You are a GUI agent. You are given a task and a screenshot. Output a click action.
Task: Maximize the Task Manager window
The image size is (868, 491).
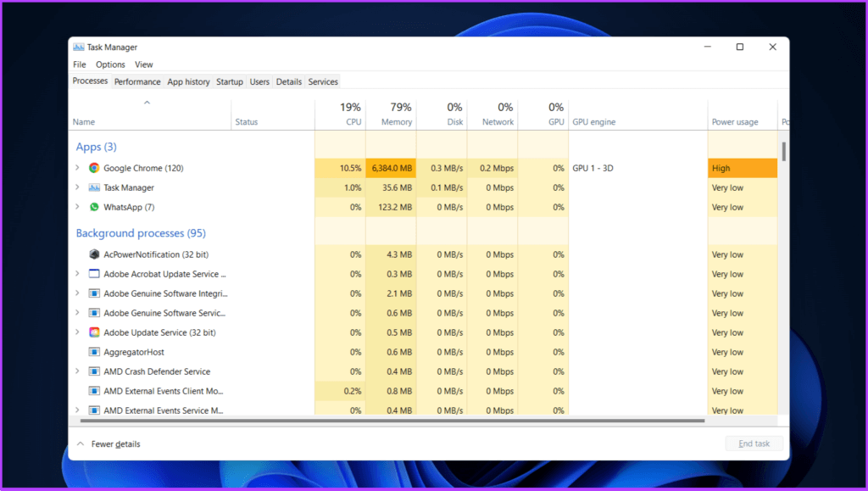(739, 47)
